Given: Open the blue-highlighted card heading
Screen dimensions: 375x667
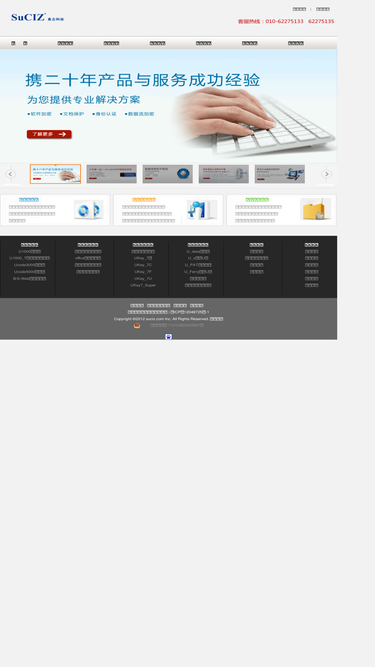Looking at the screenshot, I should 29,200.
